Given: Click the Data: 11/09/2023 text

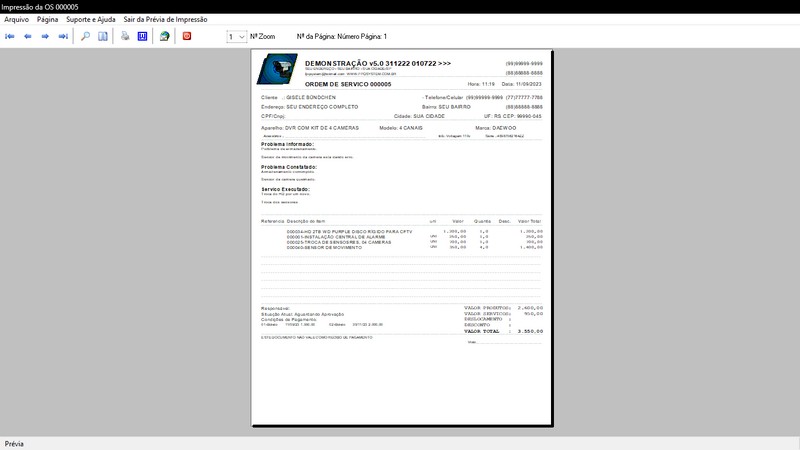Looking at the screenshot, I should coord(521,84).
